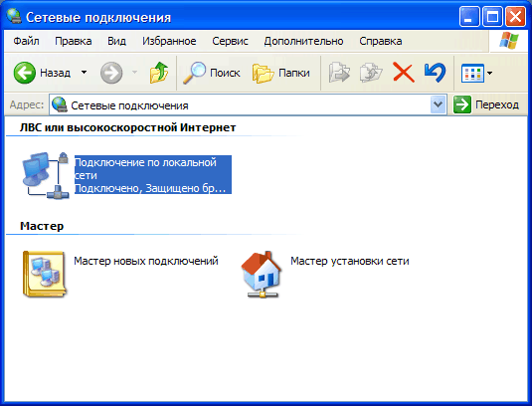Click the Переход go button
Screen dimensions: 532x406
click(x=486, y=104)
